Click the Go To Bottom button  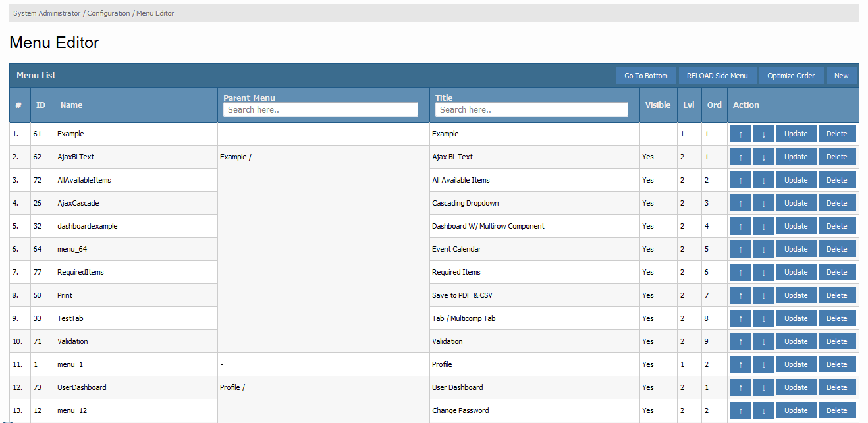tap(645, 76)
